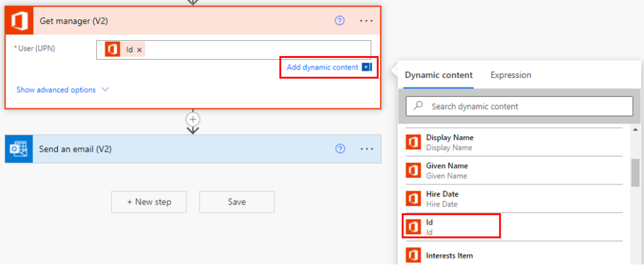Click the magnifier icon in search box
644x273 pixels.
418,106
